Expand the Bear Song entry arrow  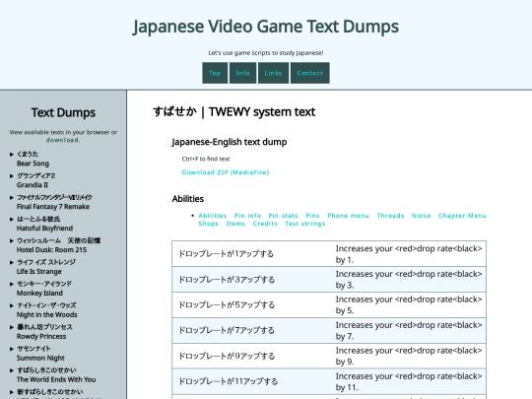click(12, 154)
